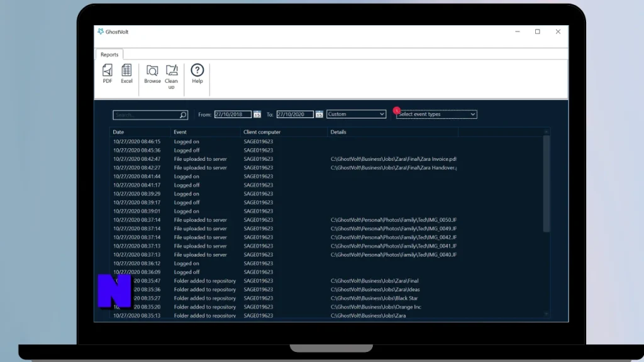The width and height of the screenshot is (644, 362).
Task: Open the Help icon
Action: 197,74
